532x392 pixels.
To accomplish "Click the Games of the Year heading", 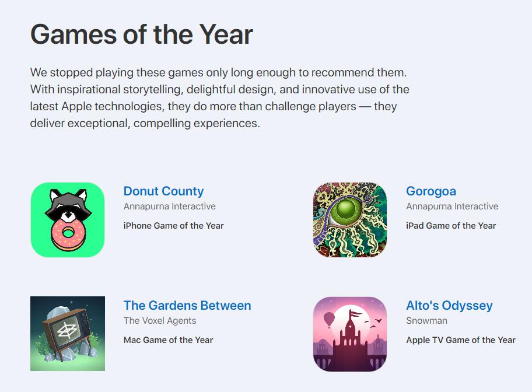I will click(x=142, y=34).
